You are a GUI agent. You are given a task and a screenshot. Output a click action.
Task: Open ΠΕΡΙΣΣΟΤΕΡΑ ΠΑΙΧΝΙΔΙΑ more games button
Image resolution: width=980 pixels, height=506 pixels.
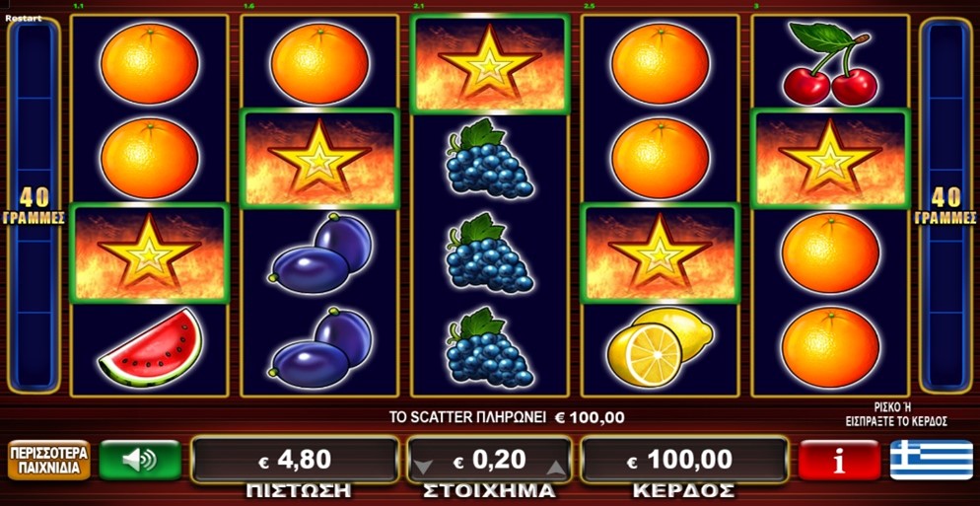click(48, 461)
